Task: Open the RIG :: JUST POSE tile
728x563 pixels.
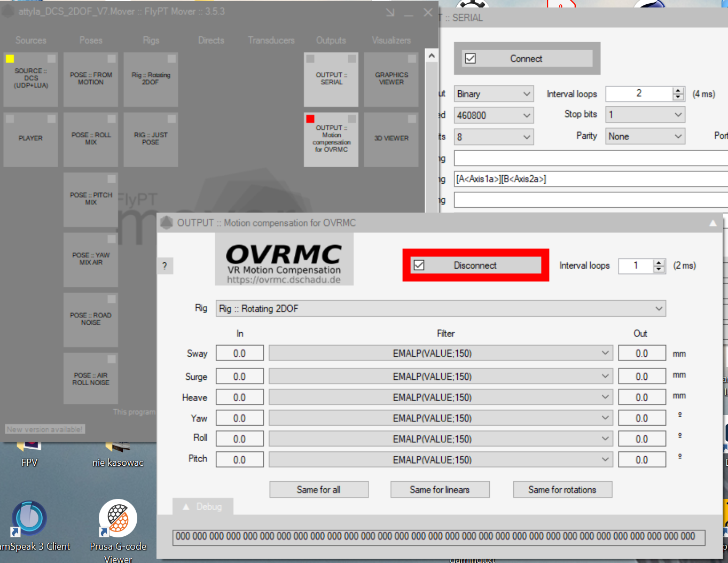Action: click(151, 139)
